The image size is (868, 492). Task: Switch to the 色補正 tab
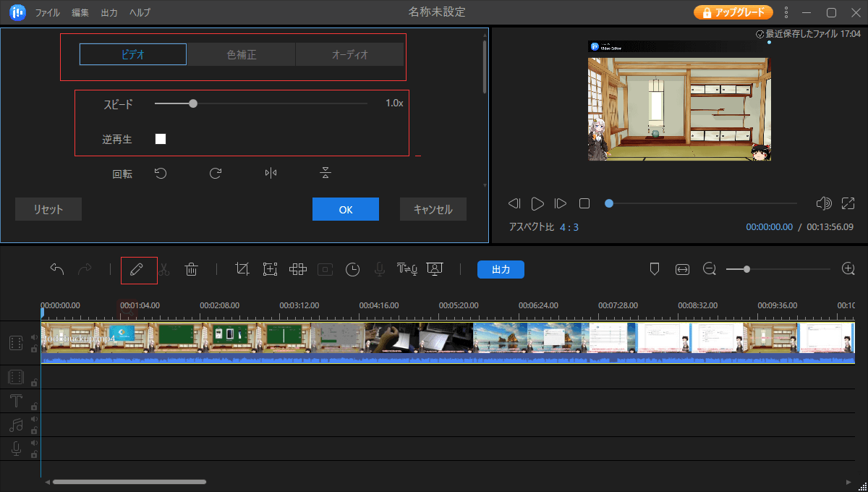pyautogui.click(x=242, y=54)
